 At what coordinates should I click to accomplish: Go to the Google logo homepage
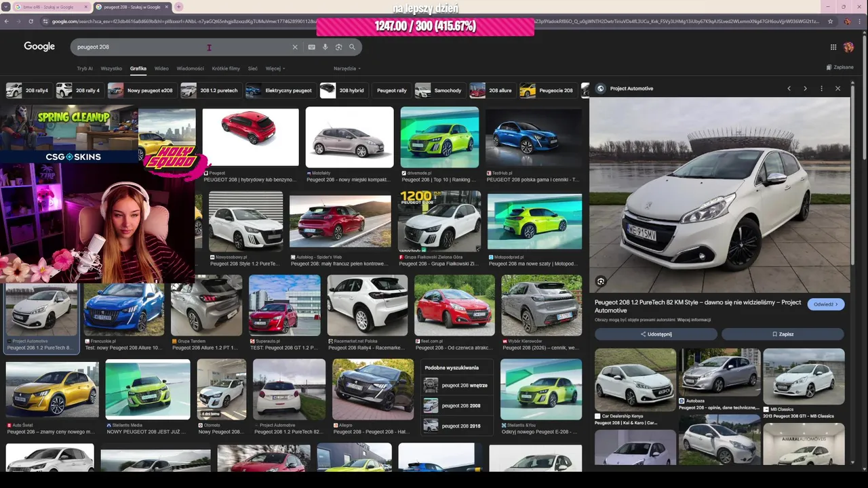pyautogui.click(x=39, y=46)
